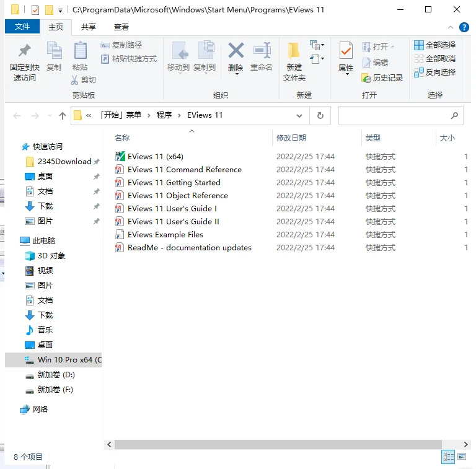Click the Paste clipboard icon
476x469 pixels.
point(80,51)
